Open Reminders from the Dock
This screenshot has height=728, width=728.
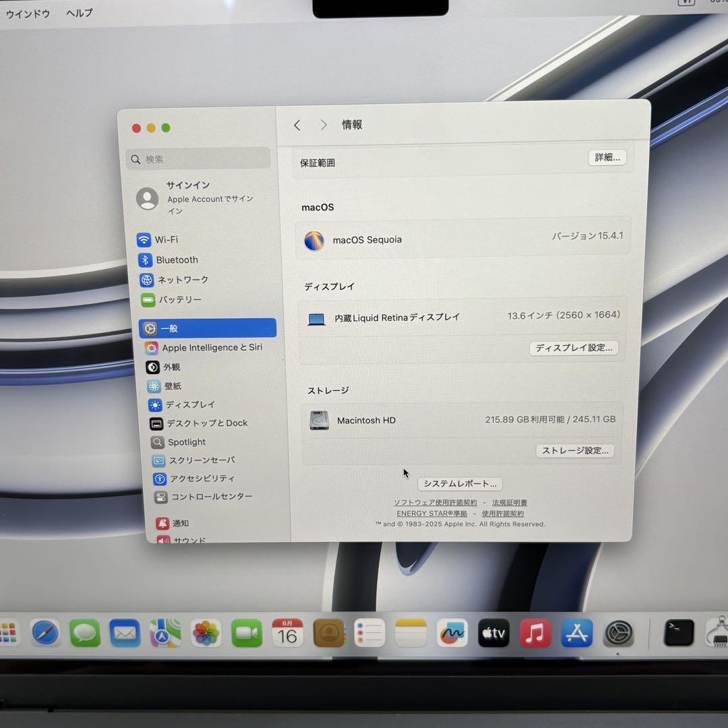tap(369, 633)
